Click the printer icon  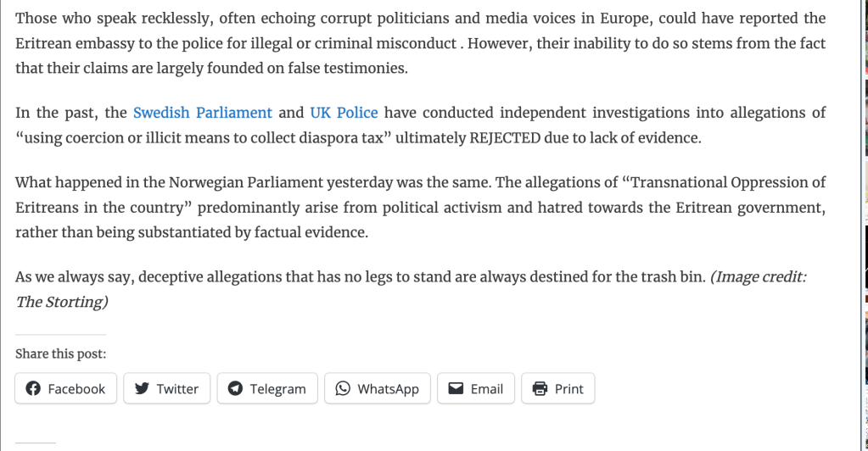[x=540, y=388]
